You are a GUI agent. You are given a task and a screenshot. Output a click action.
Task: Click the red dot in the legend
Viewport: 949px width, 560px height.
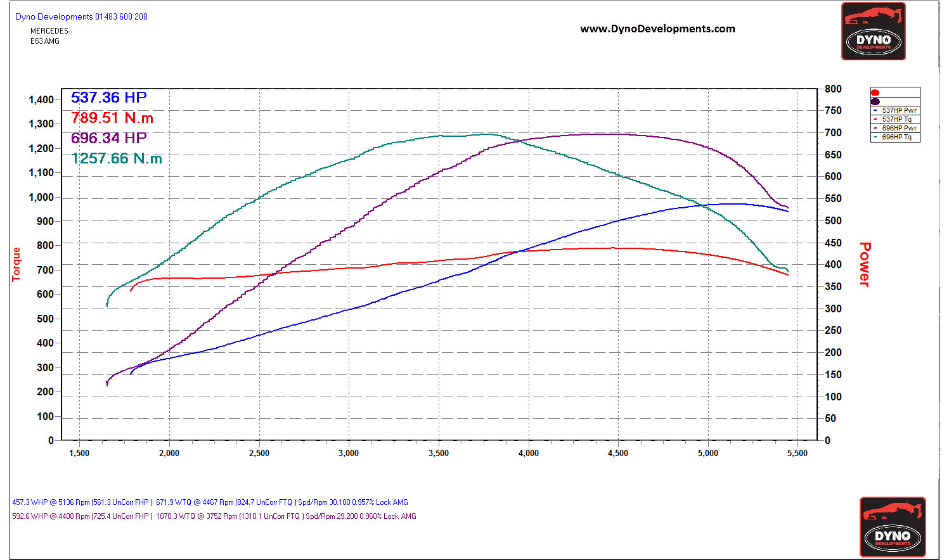coord(875,92)
